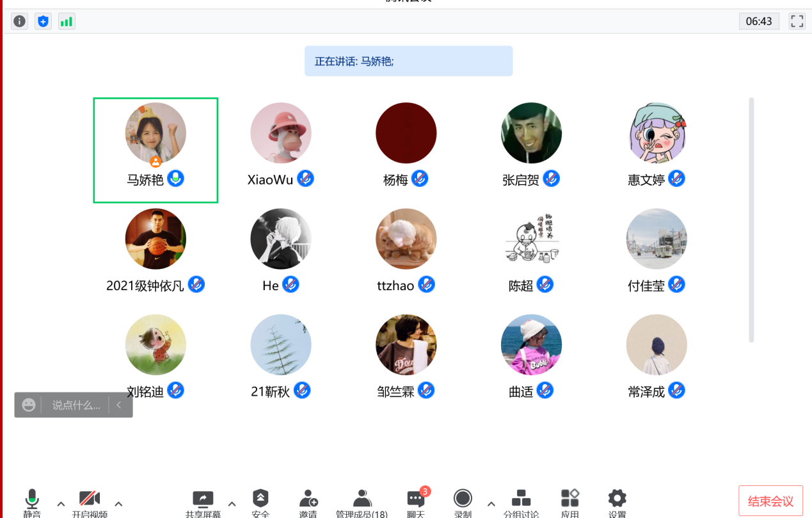Click the 结束会议 end meeting button
Viewport: 812px width, 518px height.
(770, 501)
